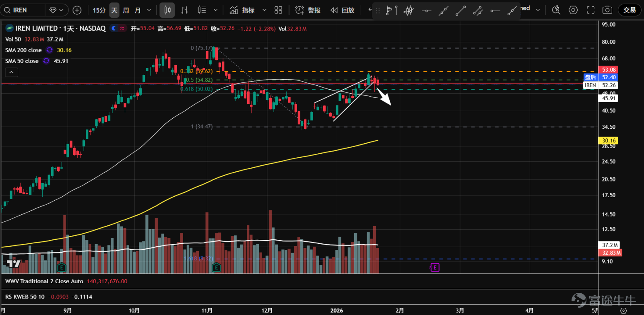Select the candlestick chart style
Image resolution: width=644 pixels, height=315 pixels.
pos(167,10)
